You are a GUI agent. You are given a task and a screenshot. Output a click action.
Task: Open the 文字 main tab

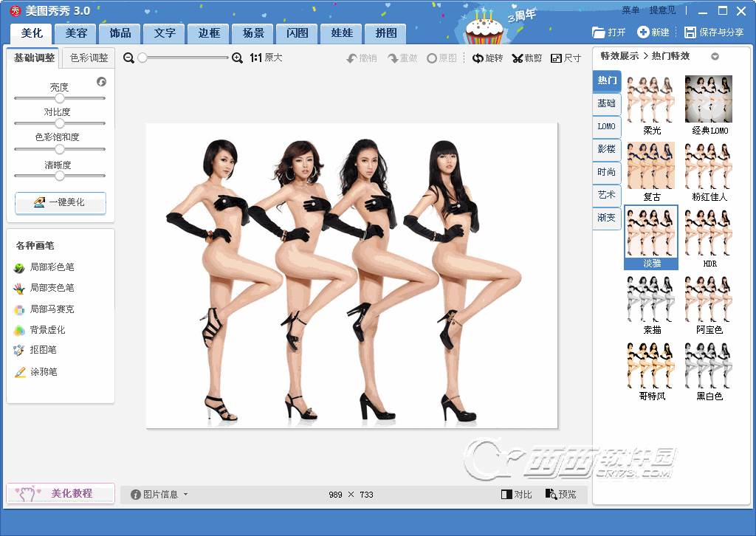(165, 33)
